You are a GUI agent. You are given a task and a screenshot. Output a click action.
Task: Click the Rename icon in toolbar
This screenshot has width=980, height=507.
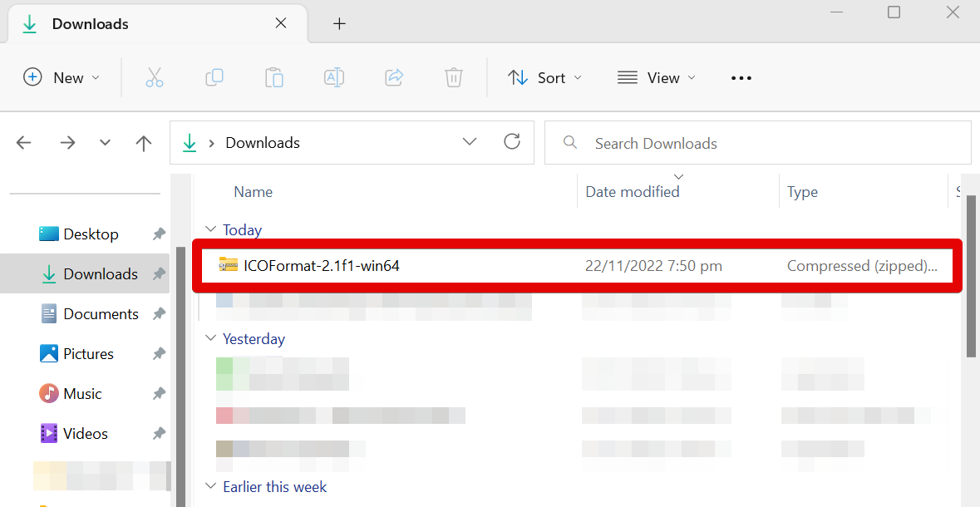click(334, 77)
